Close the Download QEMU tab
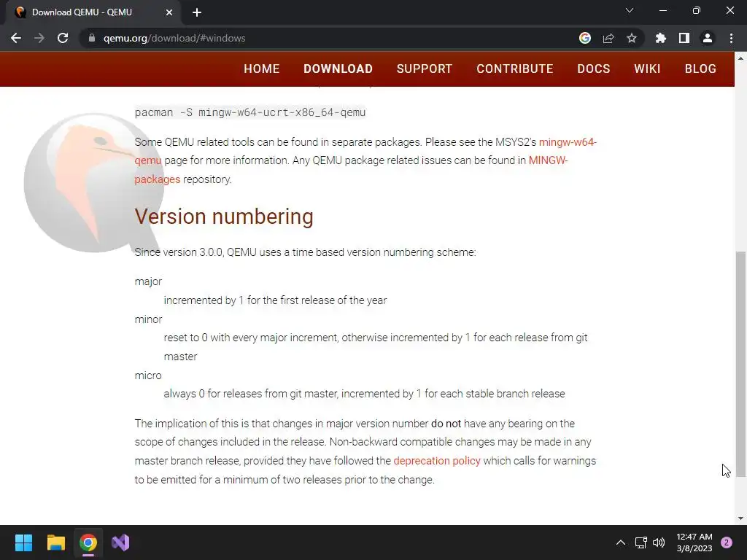Image resolution: width=747 pixels, height=560 pixels. pyautogui.click(x=169, y=12)
